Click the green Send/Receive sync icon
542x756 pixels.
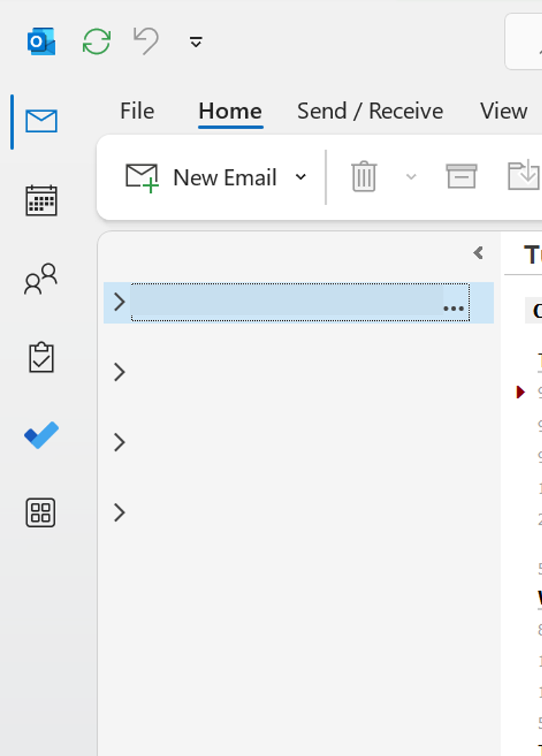coord(97,41)
